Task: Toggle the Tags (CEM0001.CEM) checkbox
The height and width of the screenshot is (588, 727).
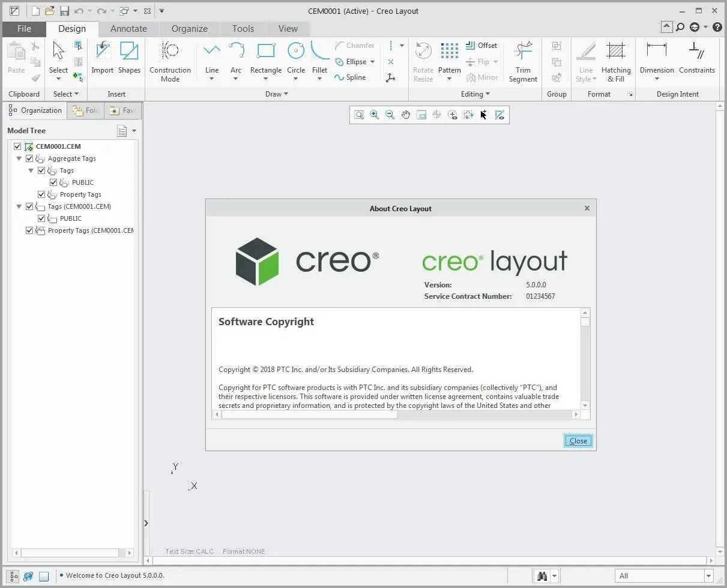Action: [29, 206]
